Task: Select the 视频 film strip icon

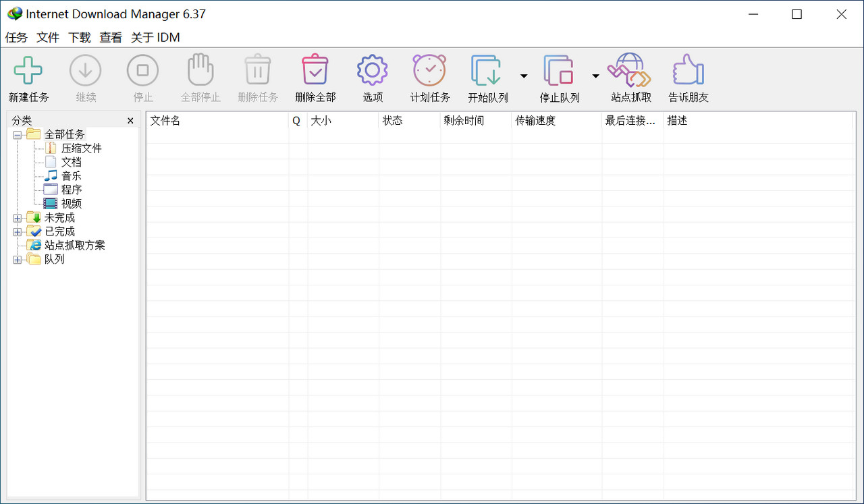Action: tap(51, 203)
